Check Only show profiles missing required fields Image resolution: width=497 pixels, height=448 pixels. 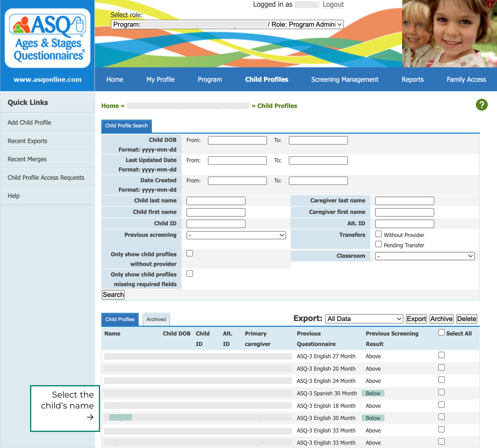189,273
